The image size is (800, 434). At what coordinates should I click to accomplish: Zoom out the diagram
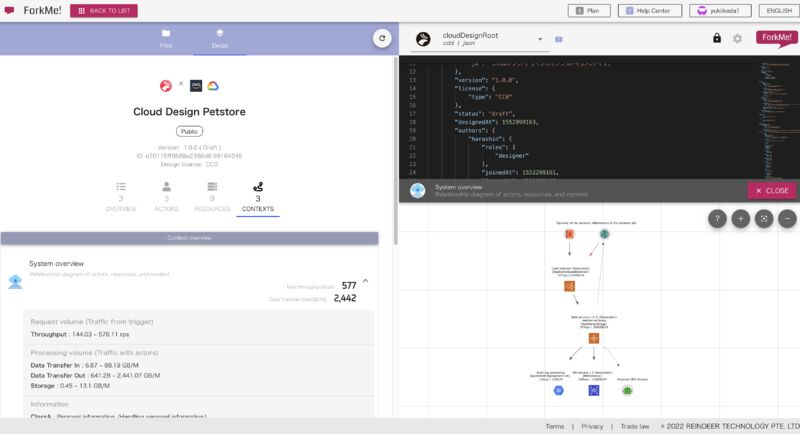[x=787, y=219]
